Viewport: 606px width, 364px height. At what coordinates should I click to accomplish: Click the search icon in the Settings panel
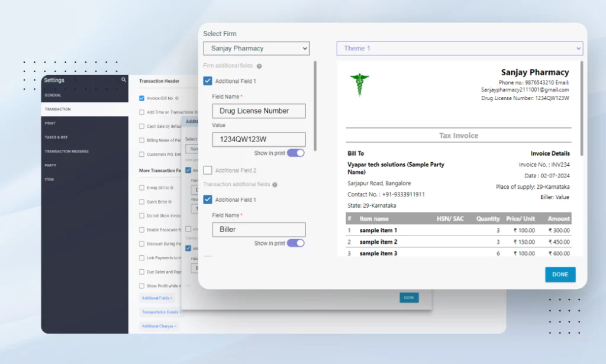point(124,79)
